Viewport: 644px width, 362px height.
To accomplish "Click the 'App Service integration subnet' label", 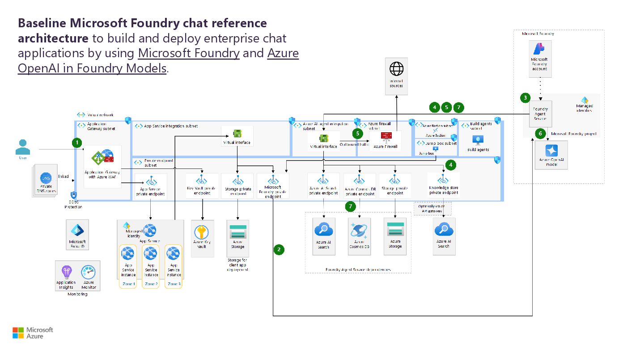I will pyautogui.click(x=170, y=126).
